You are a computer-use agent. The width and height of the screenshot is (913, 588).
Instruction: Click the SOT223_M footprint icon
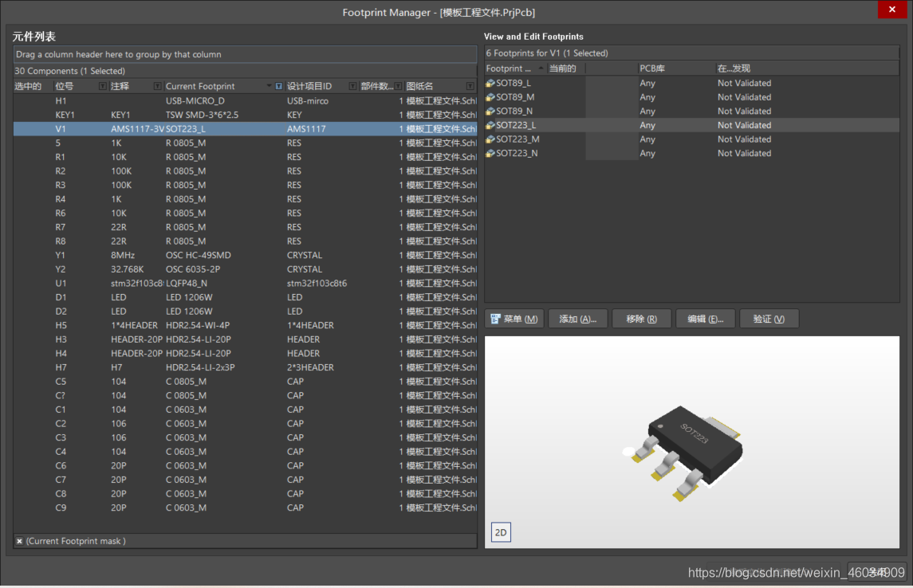[490, 139]
